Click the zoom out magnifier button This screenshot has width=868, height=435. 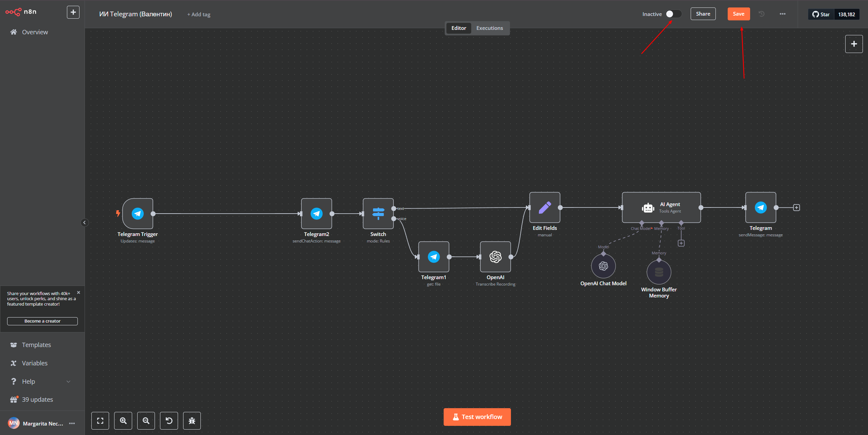[146, 421]
